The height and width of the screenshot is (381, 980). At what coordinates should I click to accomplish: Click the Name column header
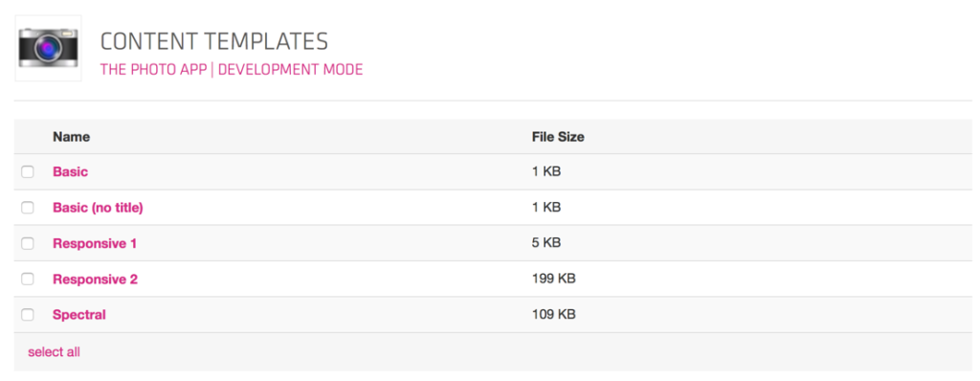tap(71, 136)
